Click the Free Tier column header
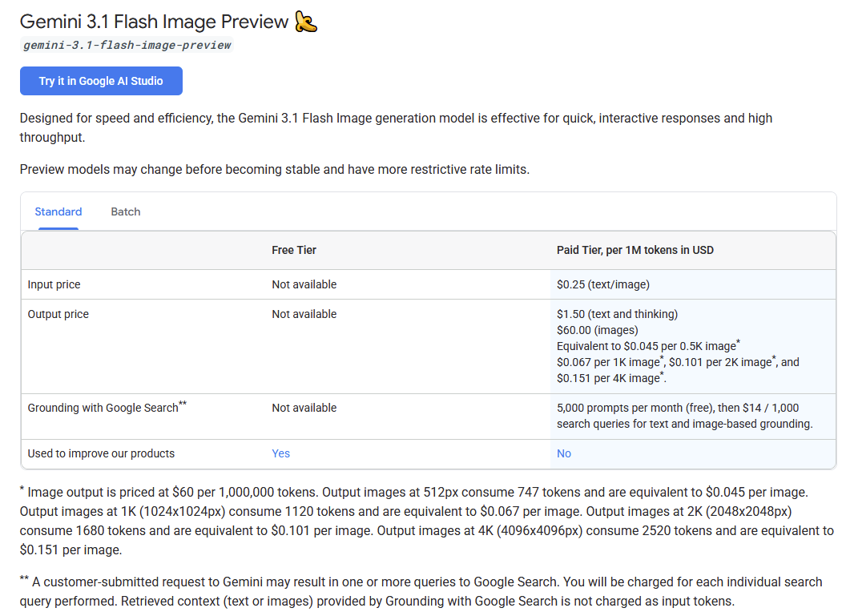The width and height of the screenshot is (846, 616). pos(294,250)
